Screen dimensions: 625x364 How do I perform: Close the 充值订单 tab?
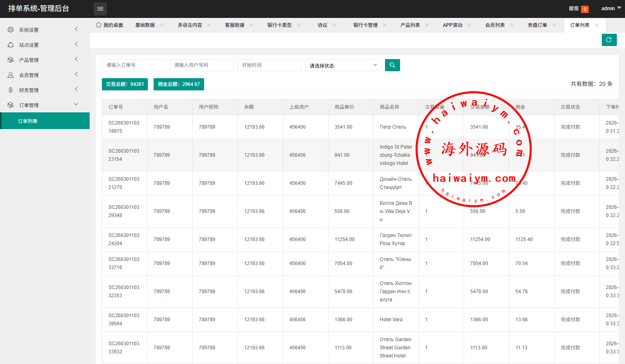554,25
